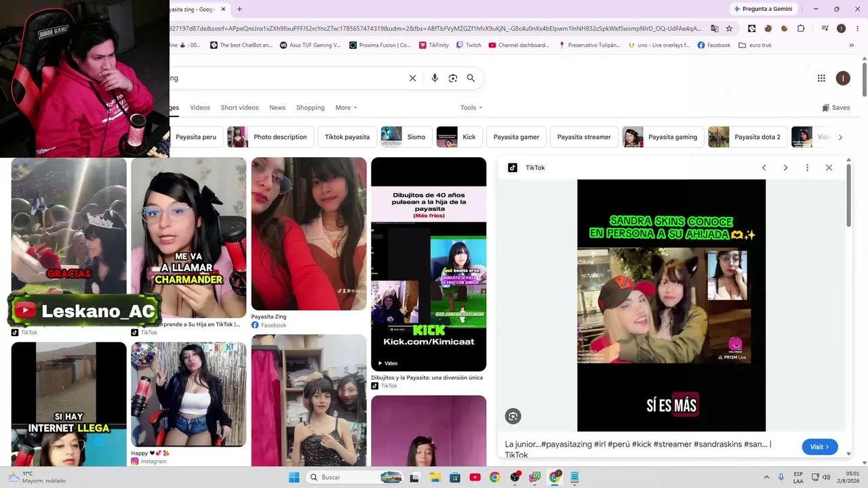Click the large Sandra Skins preview image
The image size is (868, 488).
pos(671,305)
